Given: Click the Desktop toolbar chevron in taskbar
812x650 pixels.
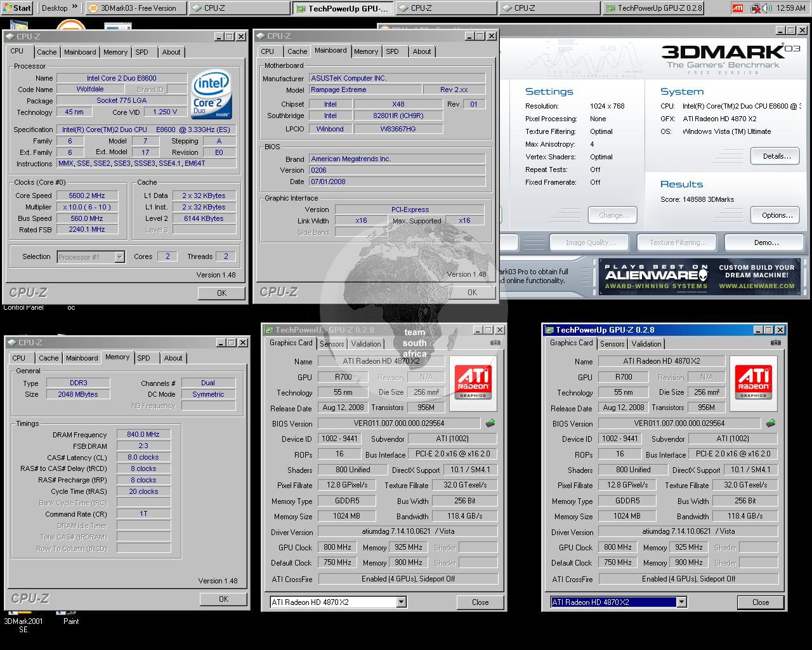Looking at the screenshot, I should click(74, 8).
